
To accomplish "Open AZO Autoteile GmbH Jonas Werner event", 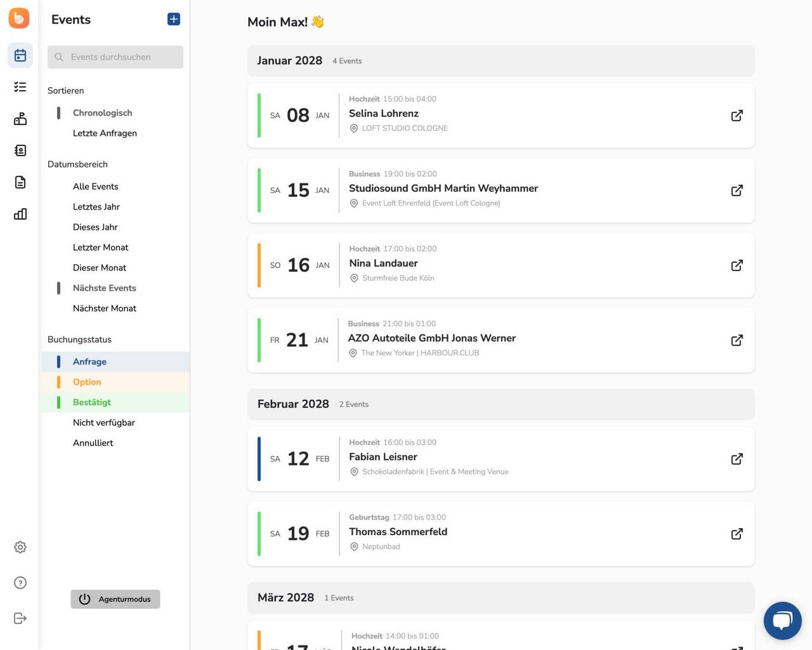I will 431,338.
